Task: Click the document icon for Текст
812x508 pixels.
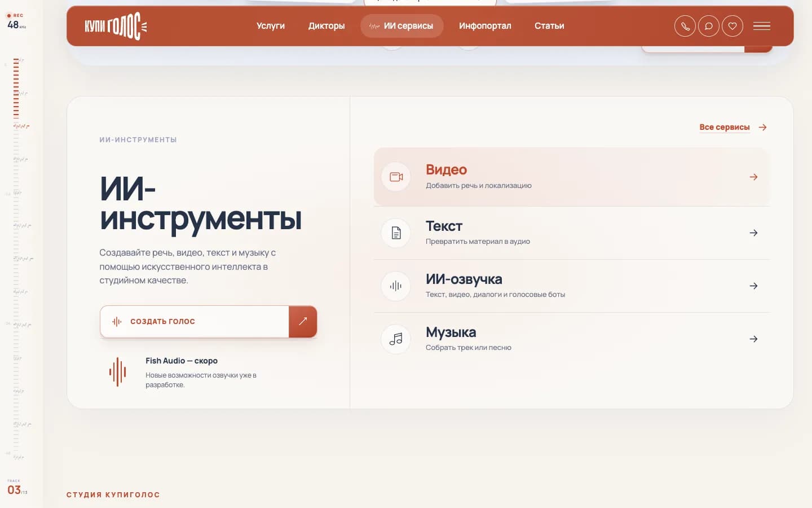Action: [x=396, y=233]
